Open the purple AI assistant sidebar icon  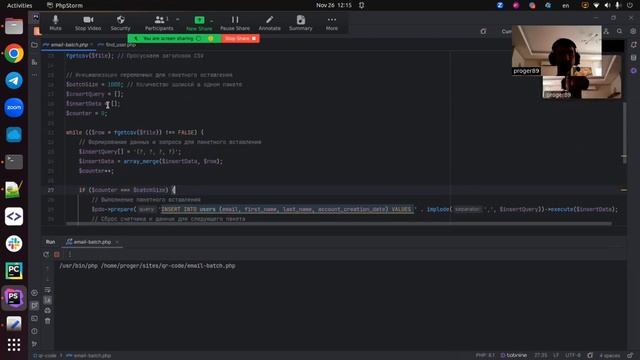(633, 71)
